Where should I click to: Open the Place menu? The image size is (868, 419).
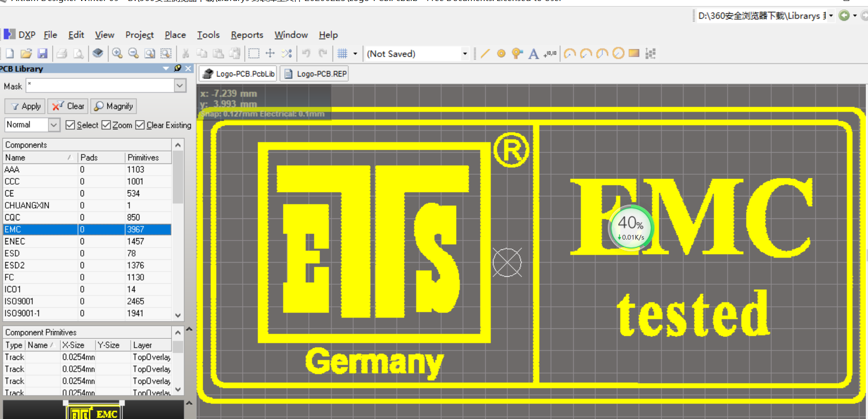(175, 35)
